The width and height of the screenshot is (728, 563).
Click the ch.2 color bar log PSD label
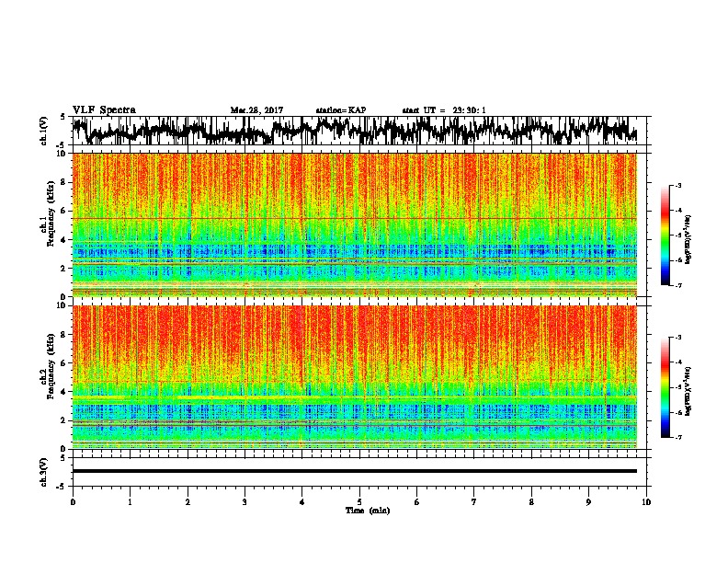pyautogui.click(x=688, y=392)
